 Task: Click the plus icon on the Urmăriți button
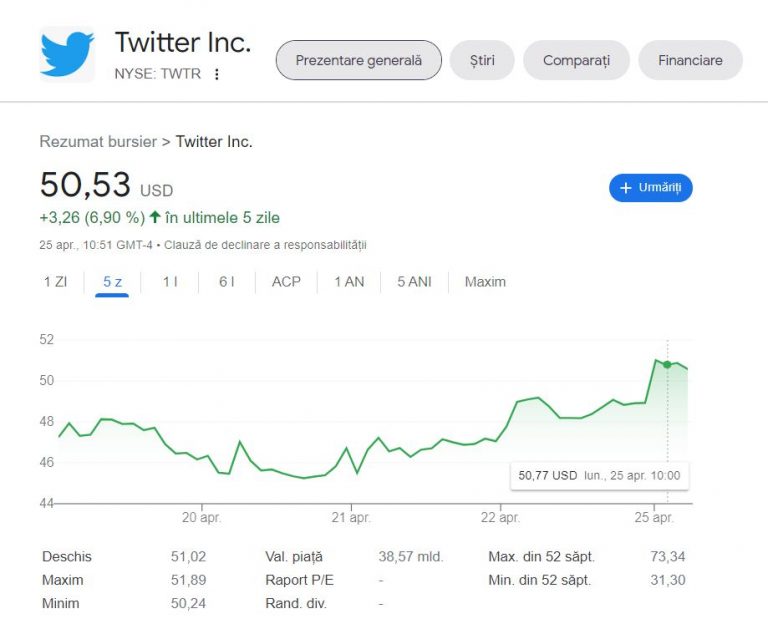[x=625, y=188]
